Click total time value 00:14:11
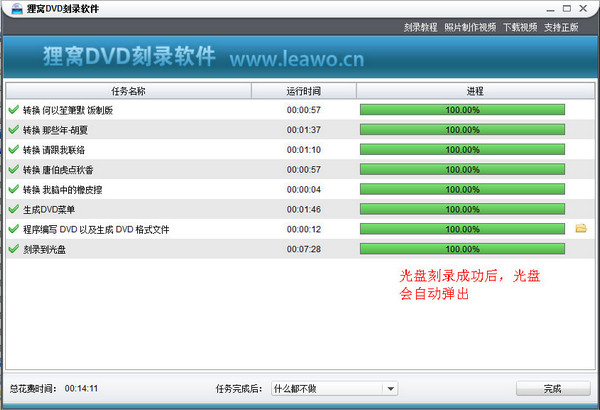Image resolution: width=600 pixels, height=410 pixels. point(81,389)
